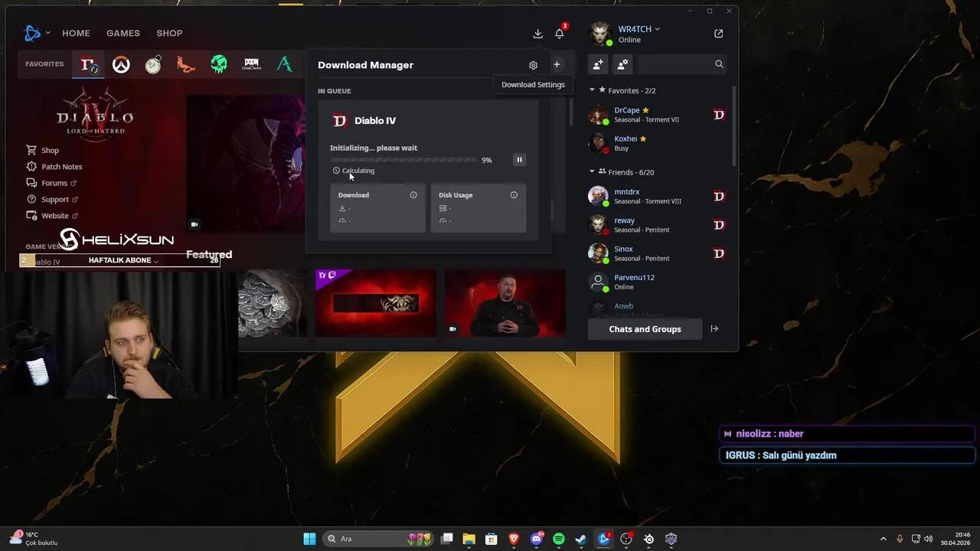This screenshot has width=980, height=551.
Task: Open Spotify from the taskbar
Action: tap(559, 539)
